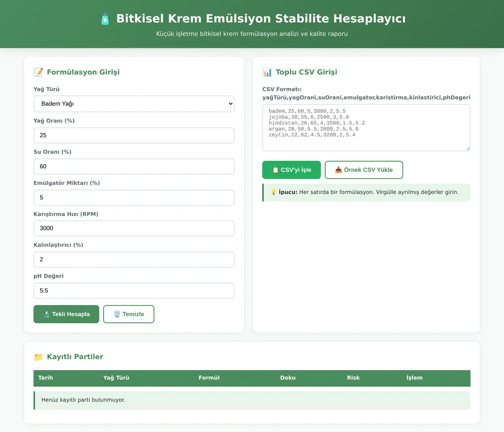Click the Formül column header

(x=209, y=378)
